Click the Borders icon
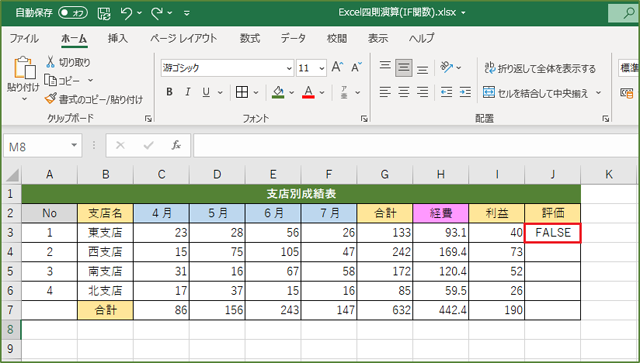Screen dimensions: 640x363 [242, 92]
